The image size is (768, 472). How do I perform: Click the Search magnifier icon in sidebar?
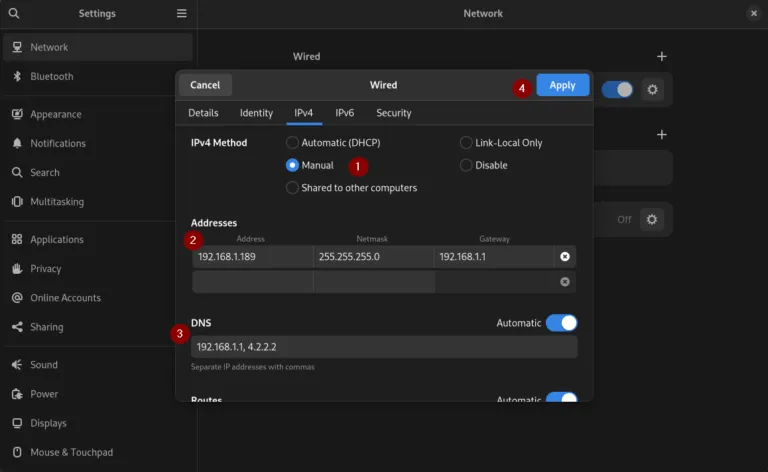(17, 172)
